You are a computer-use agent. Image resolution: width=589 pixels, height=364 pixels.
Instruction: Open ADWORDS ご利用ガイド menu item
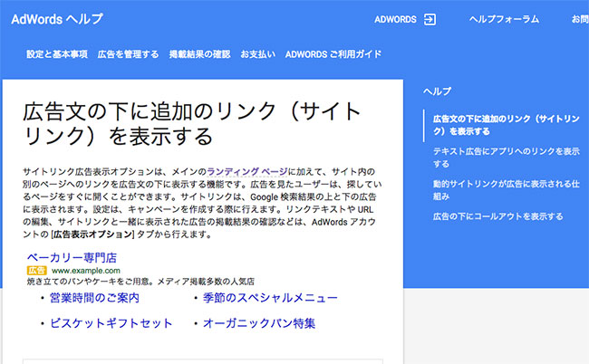333,54
